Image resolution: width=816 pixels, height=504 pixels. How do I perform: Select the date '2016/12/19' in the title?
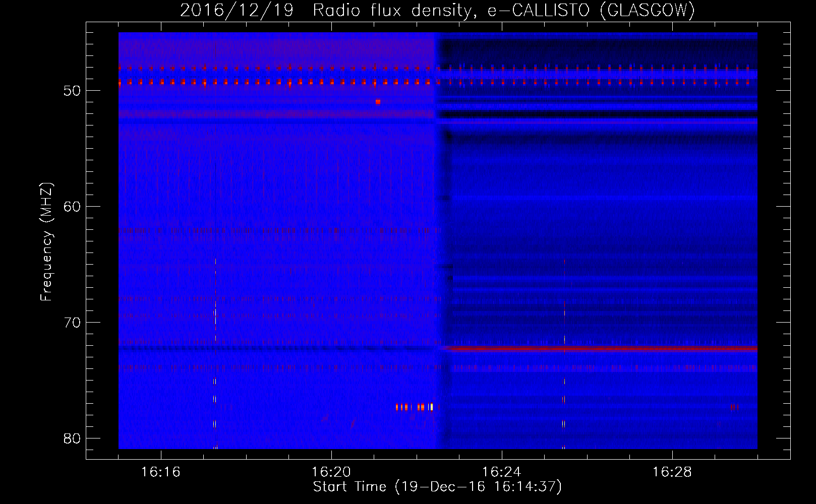[x=237, y=11]
